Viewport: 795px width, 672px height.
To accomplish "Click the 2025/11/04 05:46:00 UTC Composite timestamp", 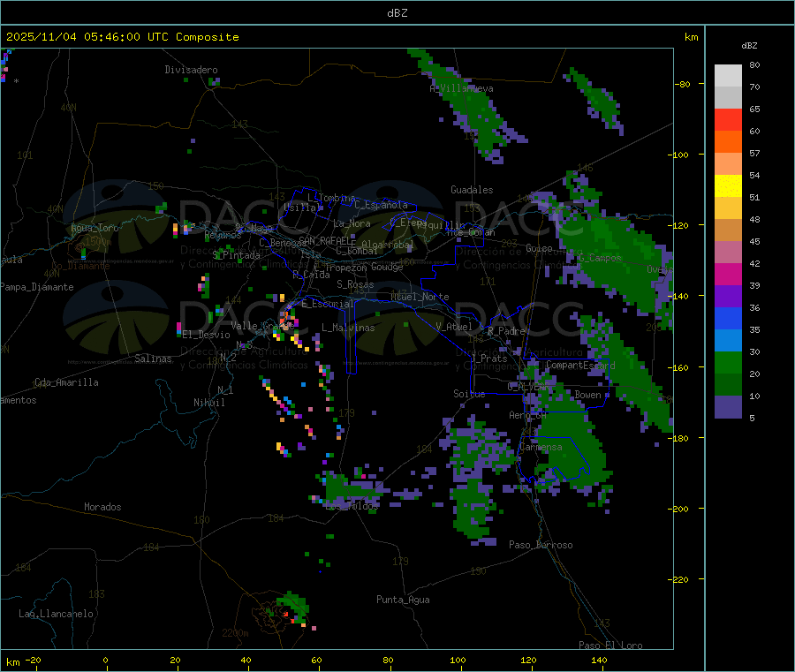I will click(122, 37).
